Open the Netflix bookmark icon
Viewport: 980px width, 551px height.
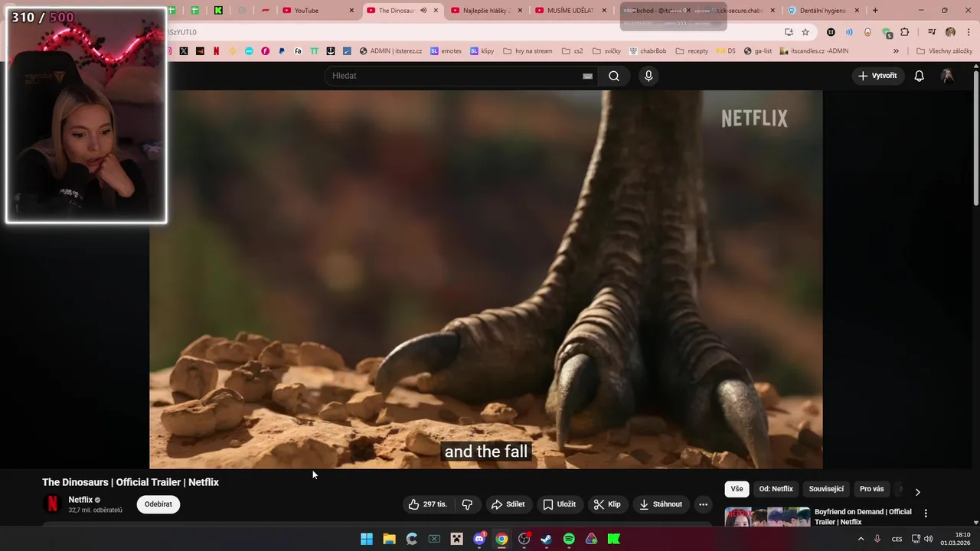point(216,51)
